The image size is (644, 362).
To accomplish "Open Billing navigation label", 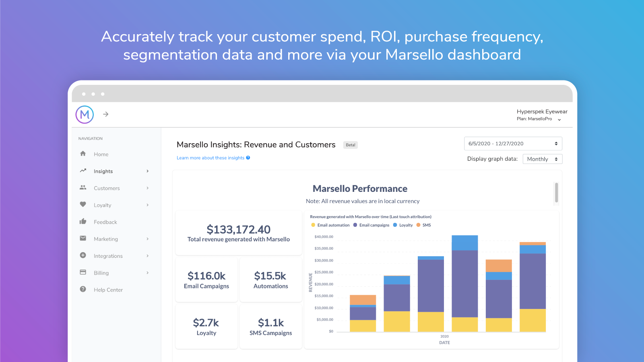I will [x=101, y=273].
